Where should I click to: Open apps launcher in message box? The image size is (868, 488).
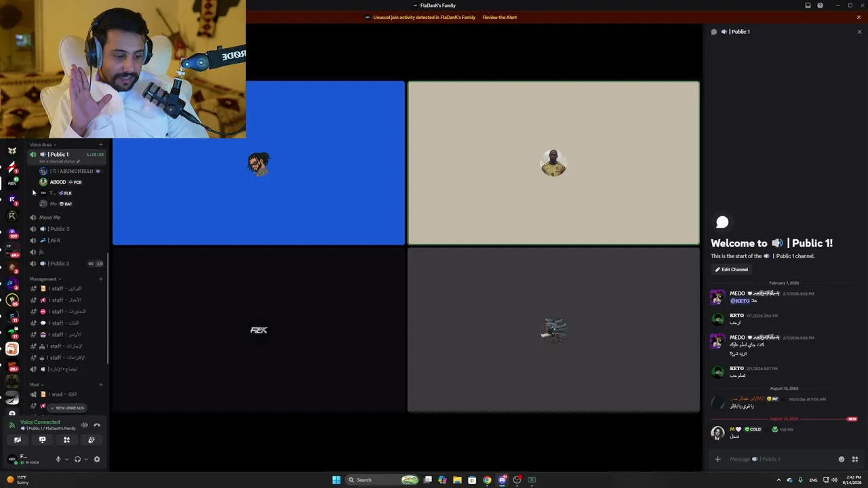[855, 460]
